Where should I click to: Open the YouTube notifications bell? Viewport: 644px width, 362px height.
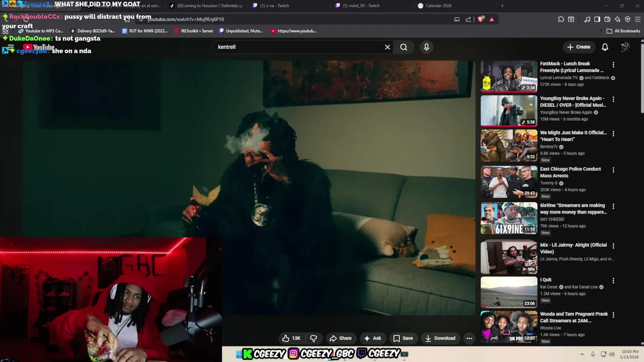click(605, 47)
